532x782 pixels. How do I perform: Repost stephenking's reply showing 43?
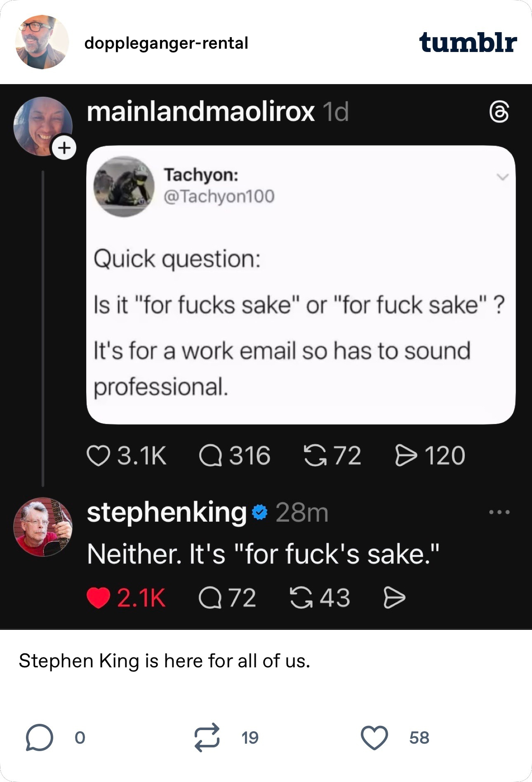(x=301, y=598)
